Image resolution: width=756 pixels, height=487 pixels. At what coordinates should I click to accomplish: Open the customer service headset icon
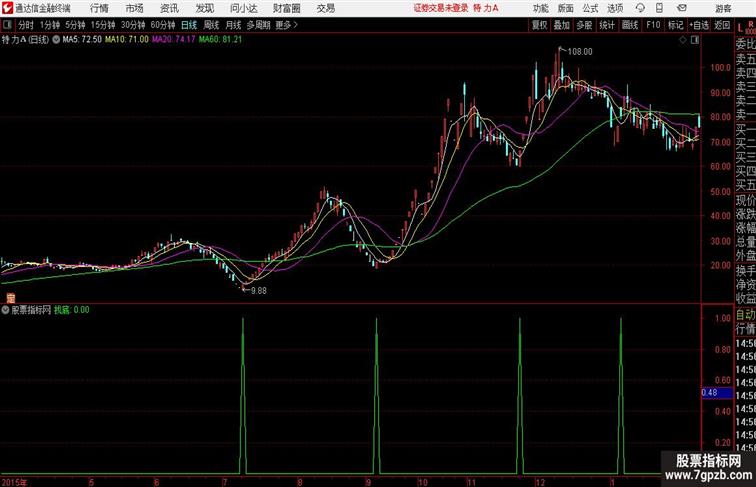(640, 8)
